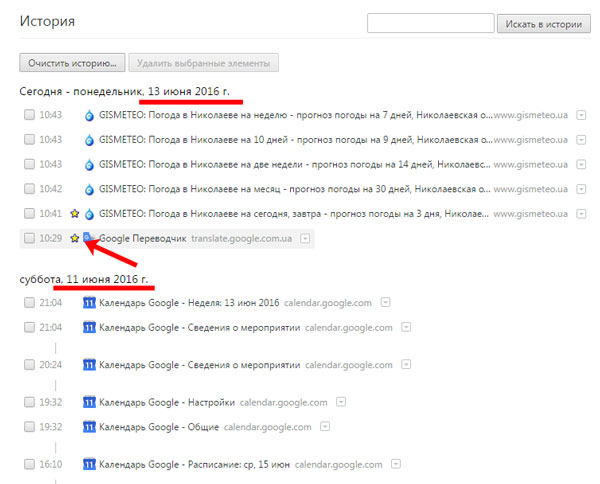The height and width of the screenshot is (484, 600).
Task: Click the bookmark star beside Google Переводчик entry
Action: (x=74, y=238)
